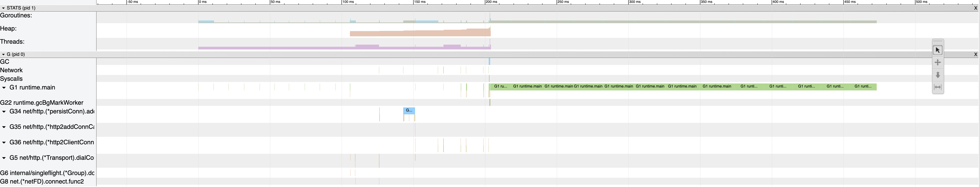
Task: Collapse the G34 persistConn row
Action: [x=4, y=112]
